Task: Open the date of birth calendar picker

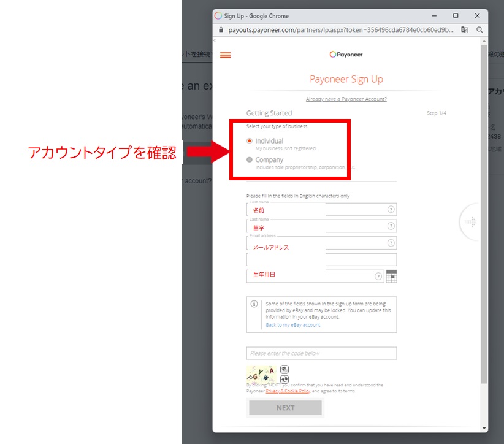Action: point(392,276)
